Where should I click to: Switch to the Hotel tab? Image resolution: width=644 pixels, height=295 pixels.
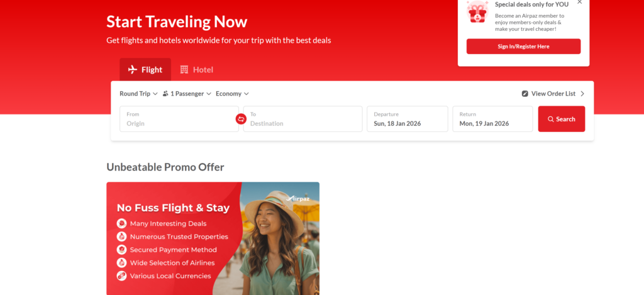pos(197,69)
